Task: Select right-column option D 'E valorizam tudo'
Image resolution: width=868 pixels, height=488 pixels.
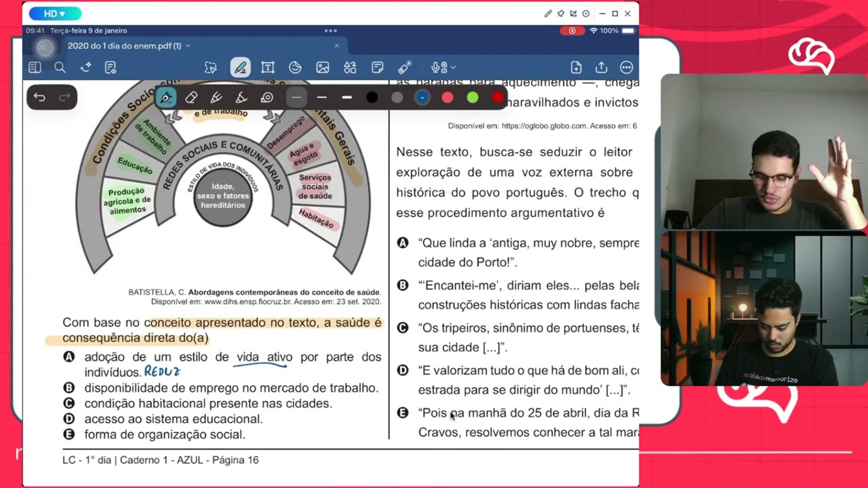Action: coord(517,380)
